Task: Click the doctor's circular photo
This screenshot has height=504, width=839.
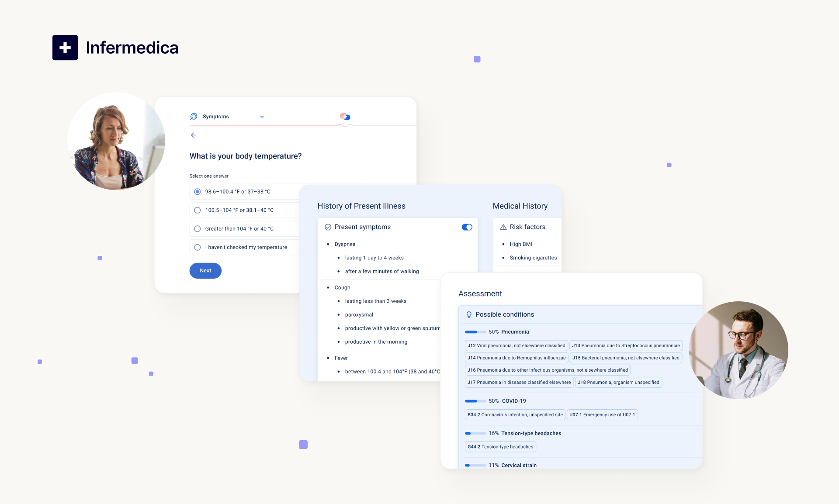Action: 738,350
